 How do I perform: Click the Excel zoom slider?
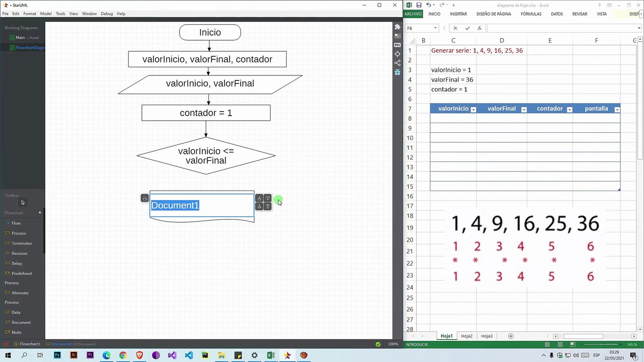point(602,344)
